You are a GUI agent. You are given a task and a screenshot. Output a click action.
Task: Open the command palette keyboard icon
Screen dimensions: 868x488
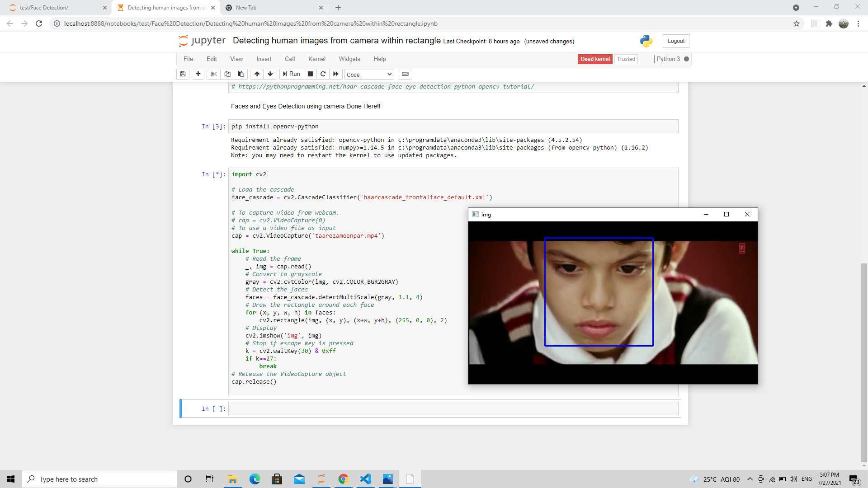[x=405, y=74]
